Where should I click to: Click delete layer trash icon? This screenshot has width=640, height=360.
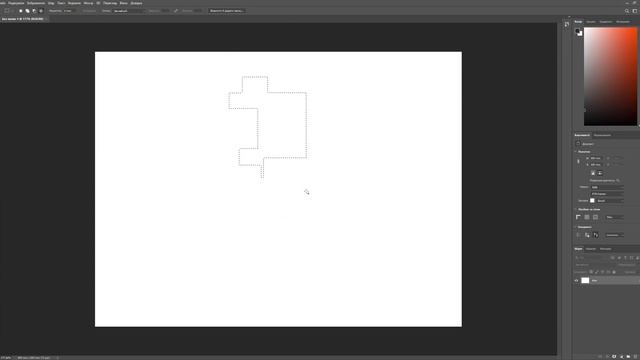pos(635,356)
